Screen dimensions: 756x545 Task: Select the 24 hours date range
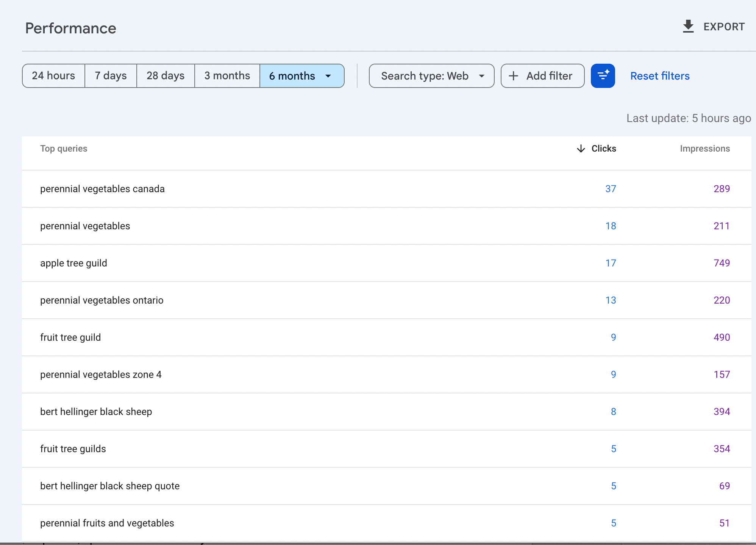(53, 76)
